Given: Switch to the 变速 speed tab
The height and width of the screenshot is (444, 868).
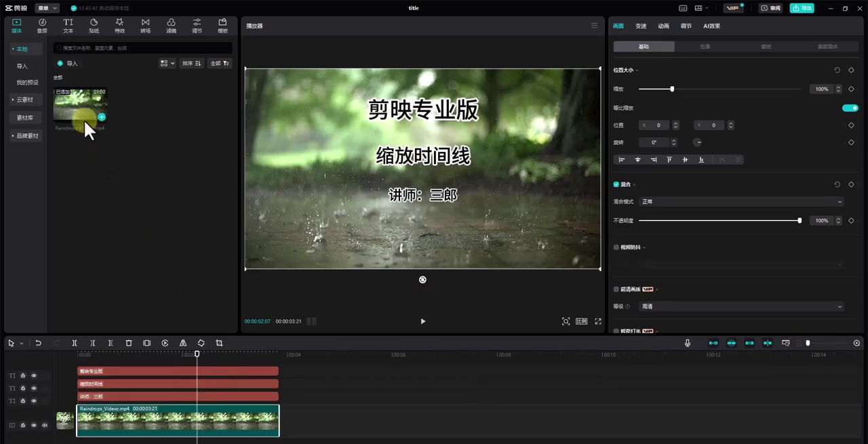Looking at the screenshot, I should [x=641, y=26].
